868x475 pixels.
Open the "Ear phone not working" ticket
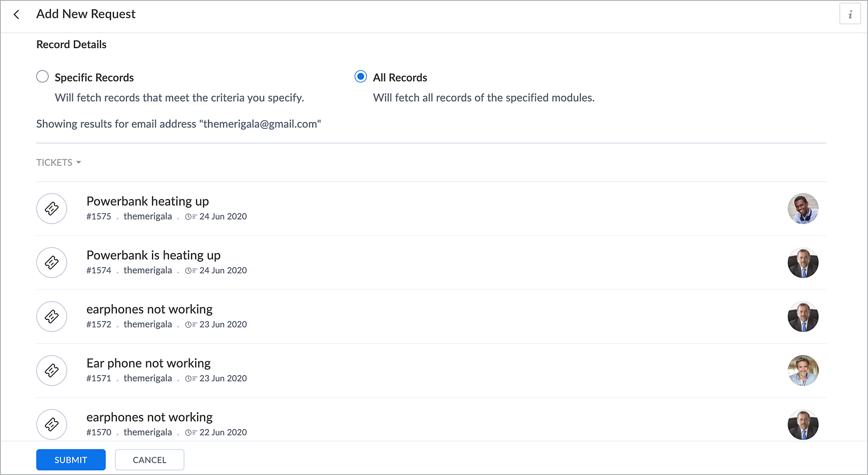click(x=148, y=363)
